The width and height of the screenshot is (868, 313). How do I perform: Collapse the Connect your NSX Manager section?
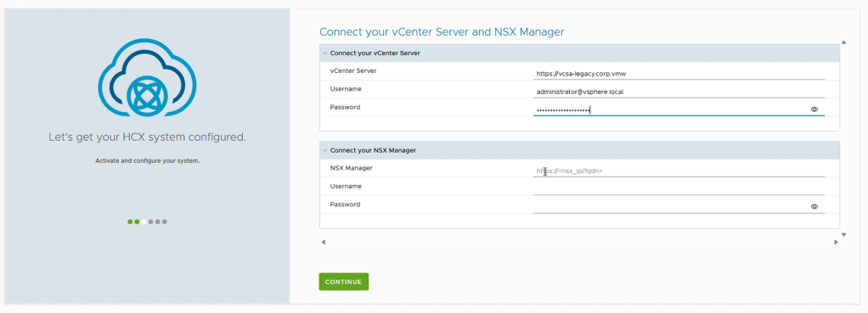point(325,150)
